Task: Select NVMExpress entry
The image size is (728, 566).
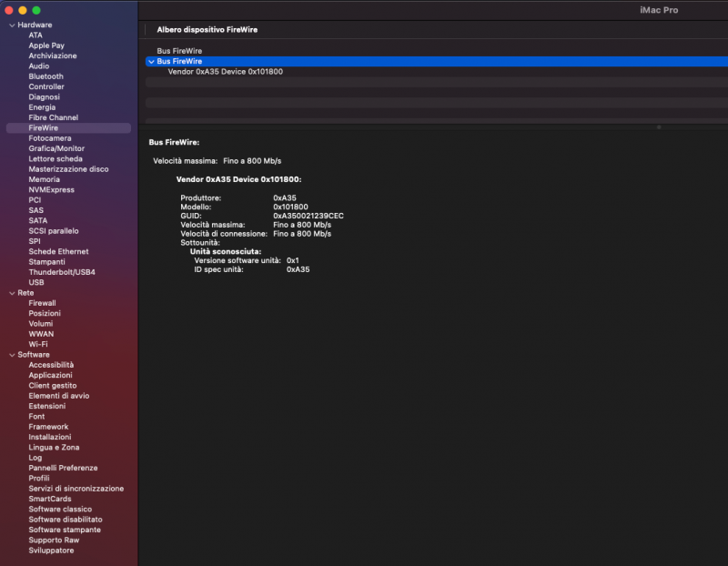Action: point(51,190)
